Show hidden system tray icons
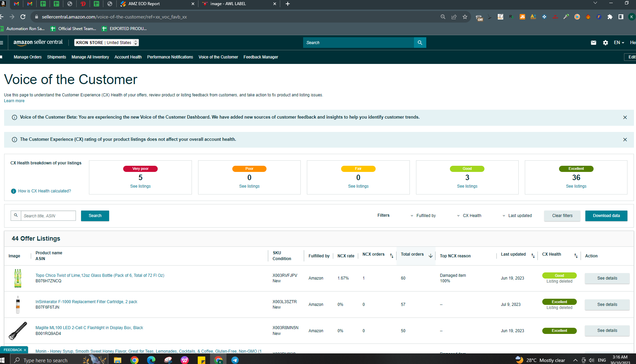This screenshot has width=636, height=364. pos(575,360)
